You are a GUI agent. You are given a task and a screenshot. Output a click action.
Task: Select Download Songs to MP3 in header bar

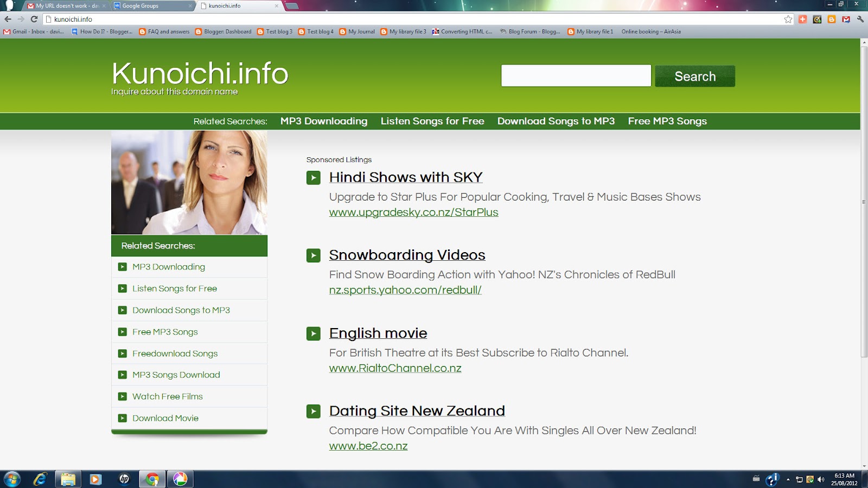556,121
